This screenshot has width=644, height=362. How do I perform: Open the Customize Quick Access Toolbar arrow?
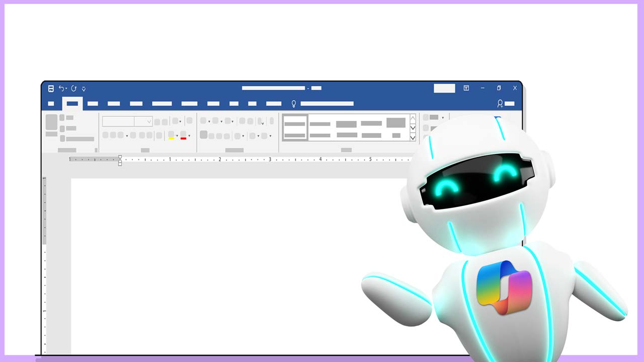point(84,89)
